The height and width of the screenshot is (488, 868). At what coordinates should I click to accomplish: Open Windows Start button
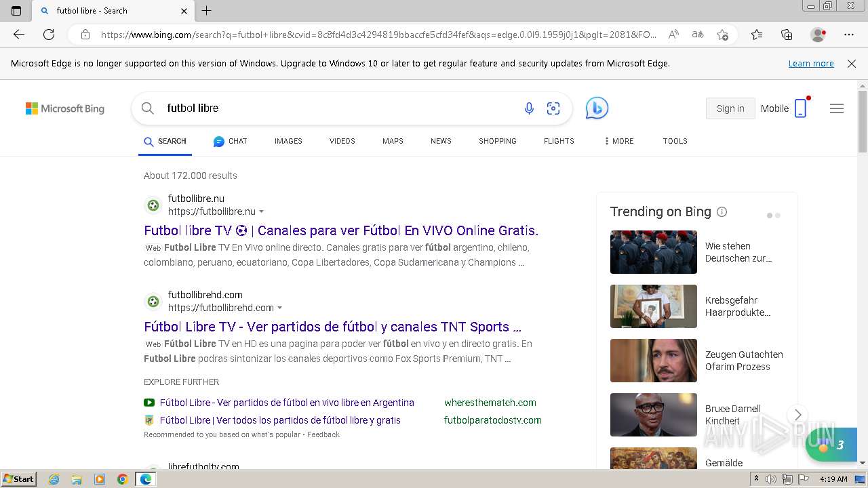(18, 479)
